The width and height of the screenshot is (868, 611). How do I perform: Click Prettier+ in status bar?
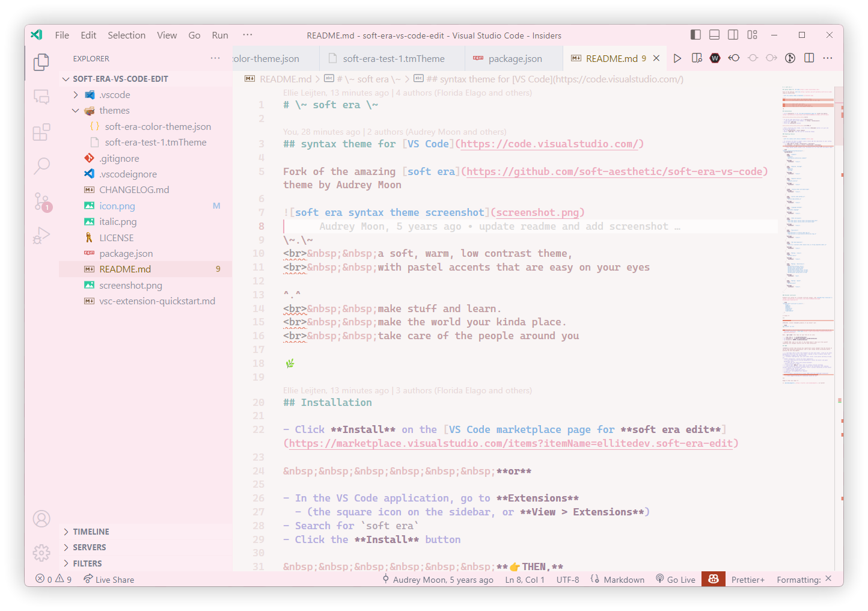coord(748,579)
